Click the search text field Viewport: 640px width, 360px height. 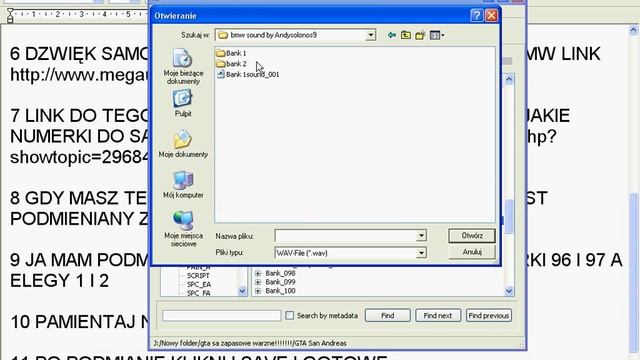click(222, 316)
